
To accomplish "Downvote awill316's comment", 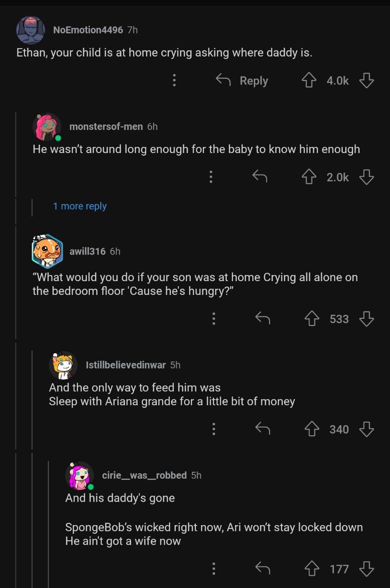I will (367, 319).
